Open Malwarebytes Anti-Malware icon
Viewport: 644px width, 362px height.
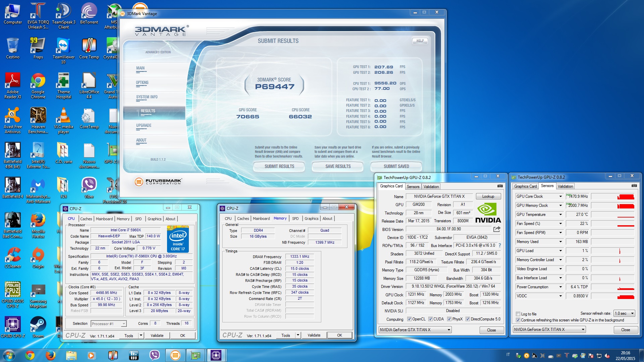coord(38,190)
